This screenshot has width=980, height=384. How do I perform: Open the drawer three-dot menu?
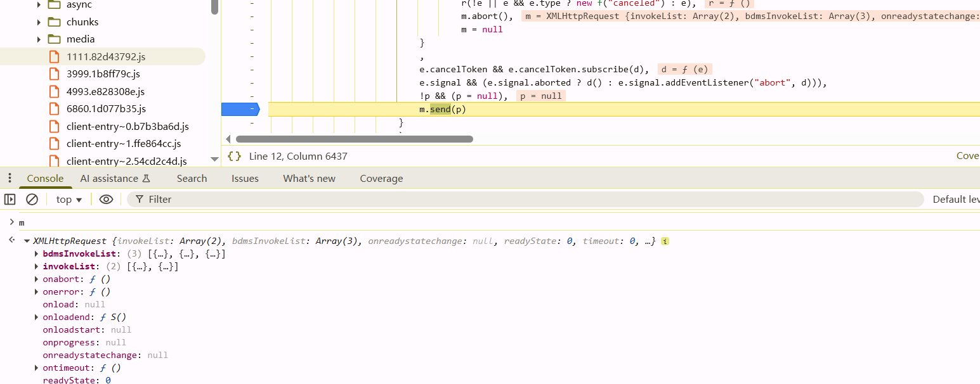(x=10, y=178)
